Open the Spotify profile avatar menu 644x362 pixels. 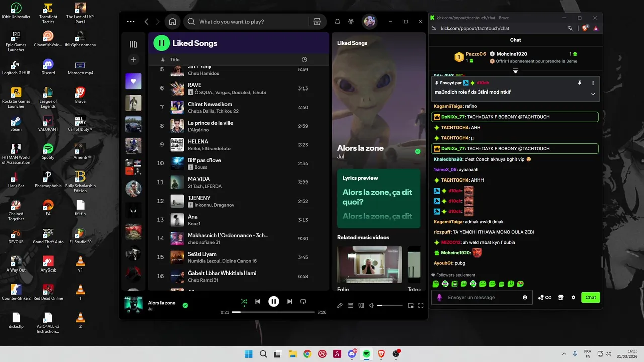pyautogui.click(x=369, y=22)
